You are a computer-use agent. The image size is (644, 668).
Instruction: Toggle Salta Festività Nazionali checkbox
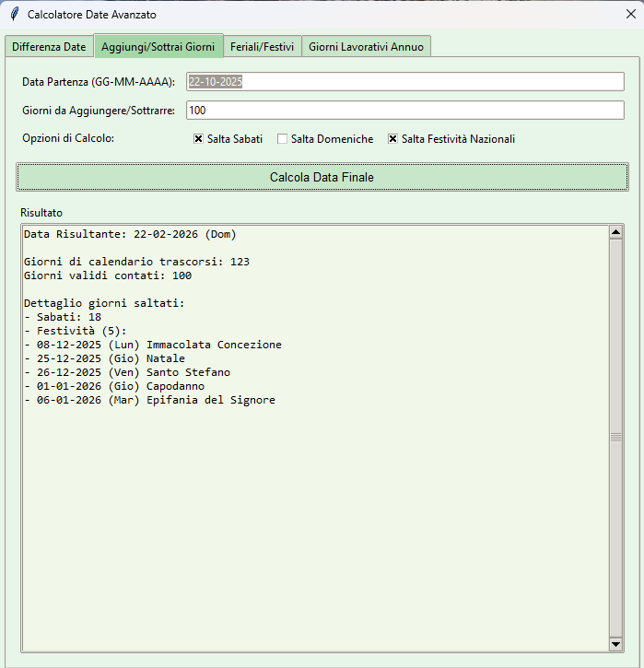click(393, 139)
